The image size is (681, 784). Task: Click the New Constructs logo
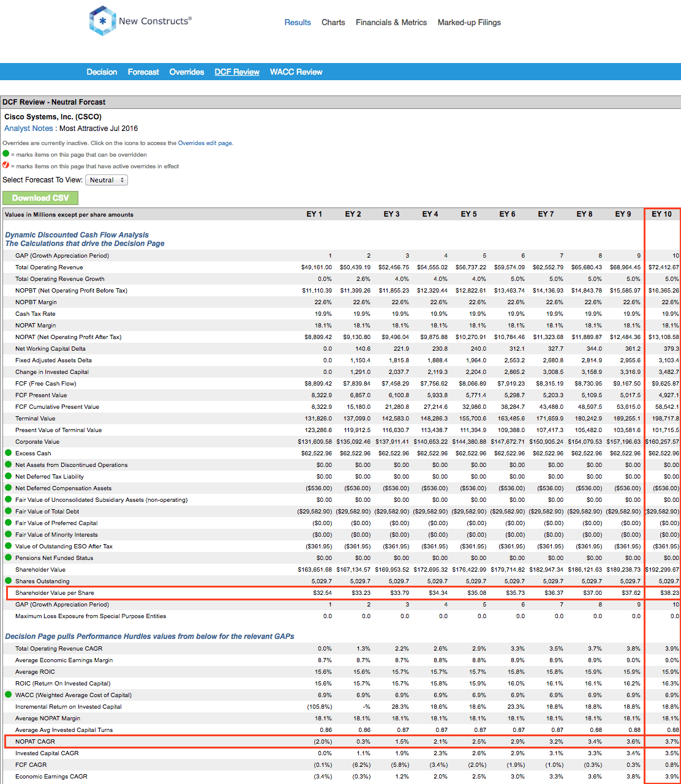(140, 21)
